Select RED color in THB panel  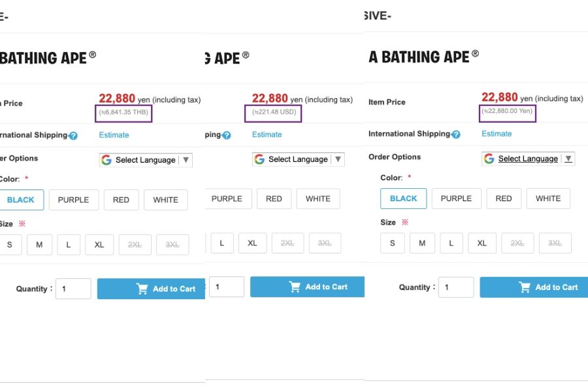click(x=121, y=200)
